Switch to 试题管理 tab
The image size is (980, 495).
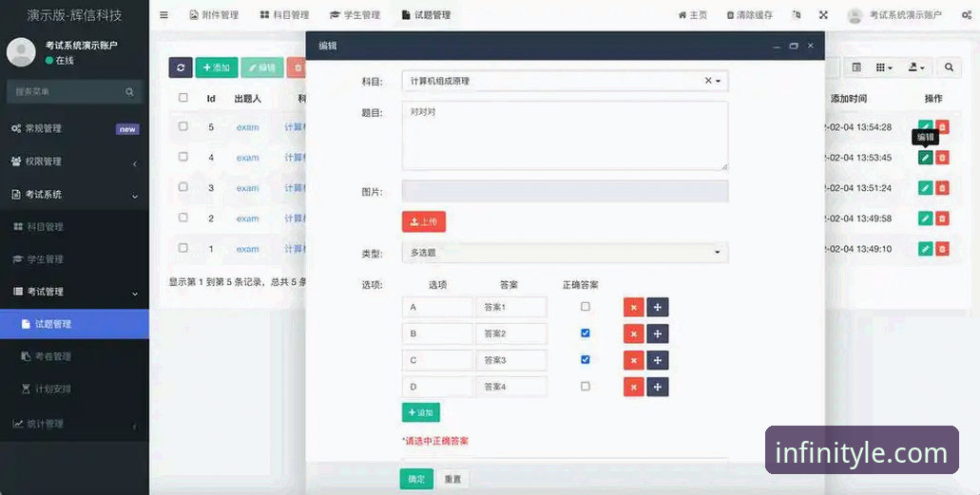pos(426,15)
